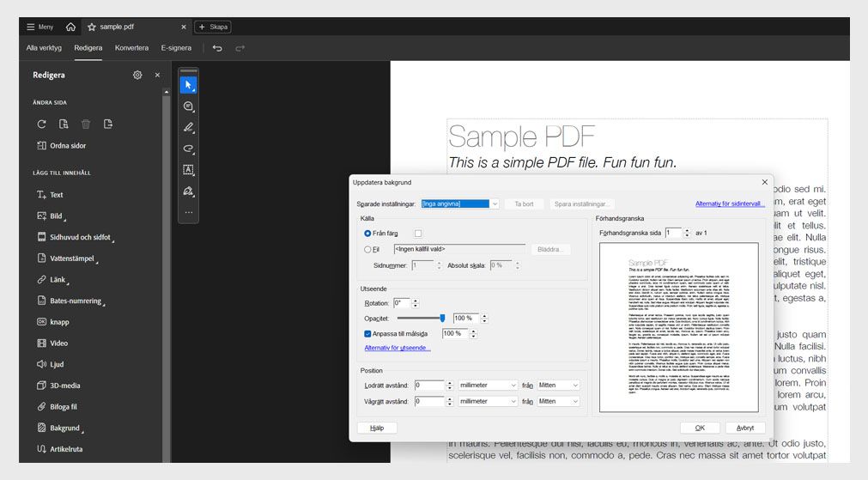Click the Hjälp button
The width and height of the screenshot is (868, 480).
(x=377, y=428)
